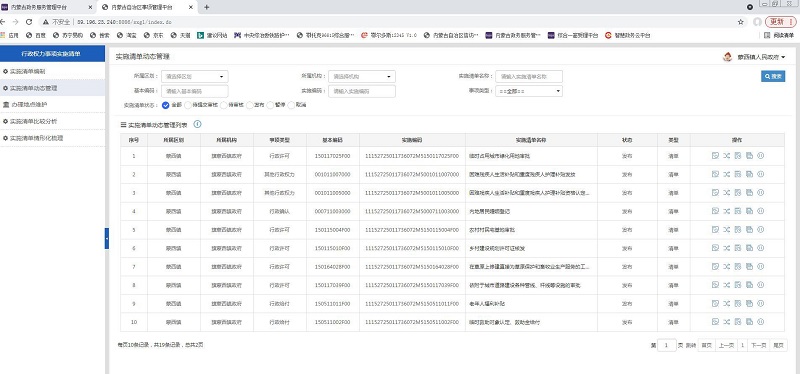Click the circular pause icon in row 5
This screenshot has width=800, height=374.
point(760,230)
